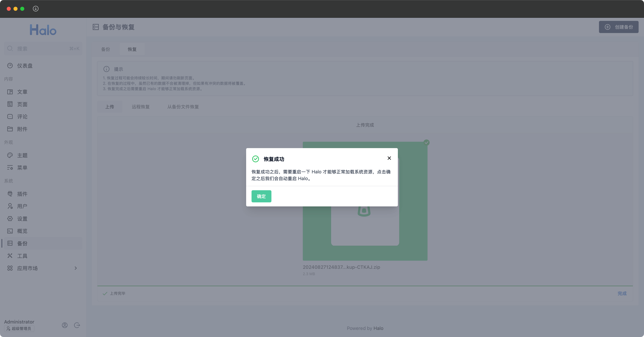Click file name 20240827124837...kup-CTKAJ.zip
The height and width of the screenshot is (337, 644).
(x=341, y=267)
